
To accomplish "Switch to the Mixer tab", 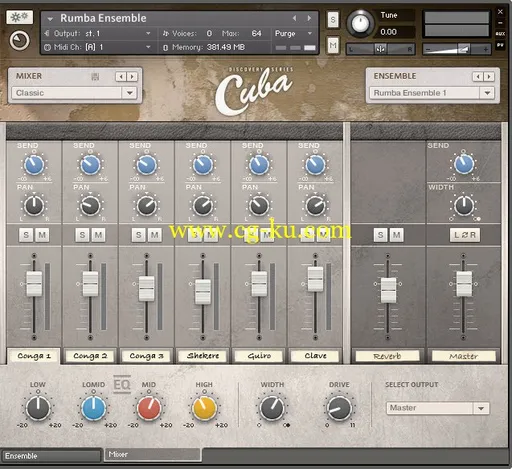I will [x=153, y=454].
